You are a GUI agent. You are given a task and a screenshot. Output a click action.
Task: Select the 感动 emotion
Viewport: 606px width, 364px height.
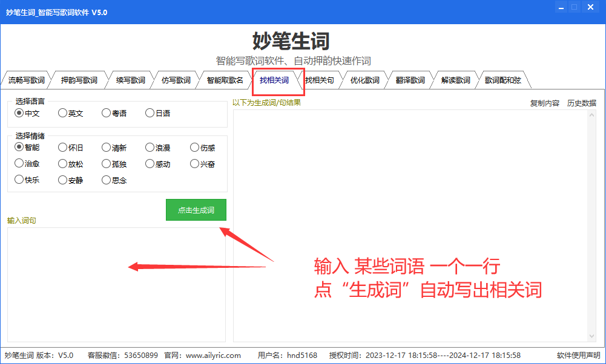[157, 164]
